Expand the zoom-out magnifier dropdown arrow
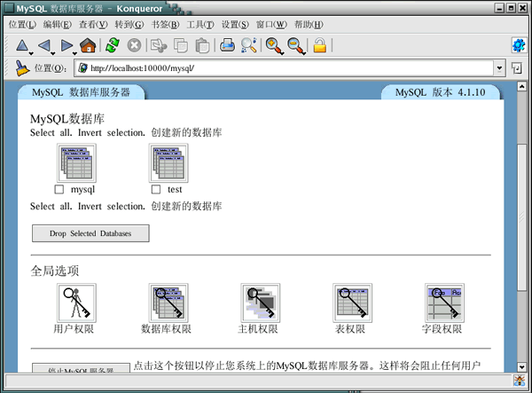 pos(304,53)
